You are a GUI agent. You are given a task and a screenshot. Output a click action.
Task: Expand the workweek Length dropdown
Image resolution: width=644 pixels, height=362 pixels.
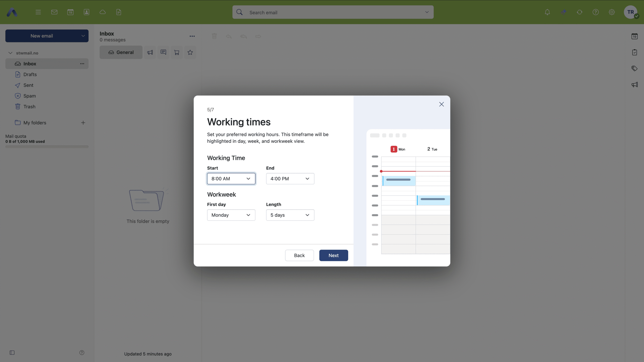[x=290, y=215]
